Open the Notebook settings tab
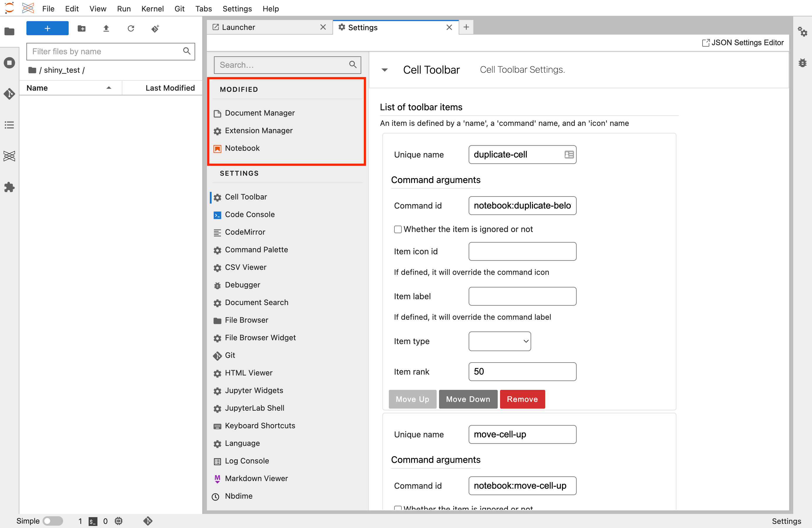The width and height of the screenshot is (812, 528). point(242,148)
